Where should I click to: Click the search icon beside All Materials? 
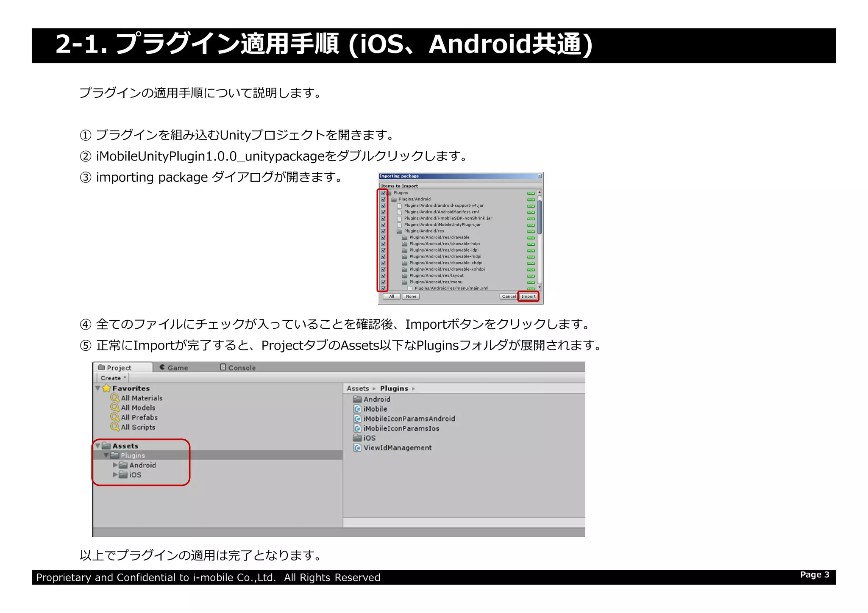click(x=115, y=398)
